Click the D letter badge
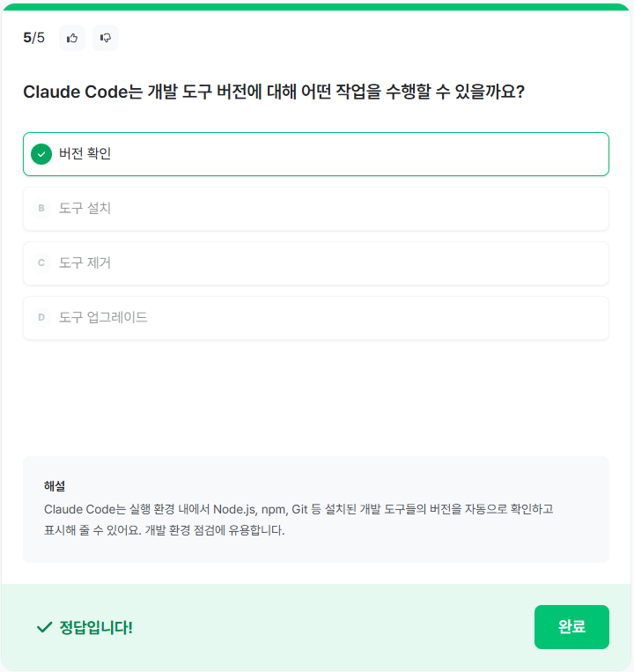 (x=41, y=318)
